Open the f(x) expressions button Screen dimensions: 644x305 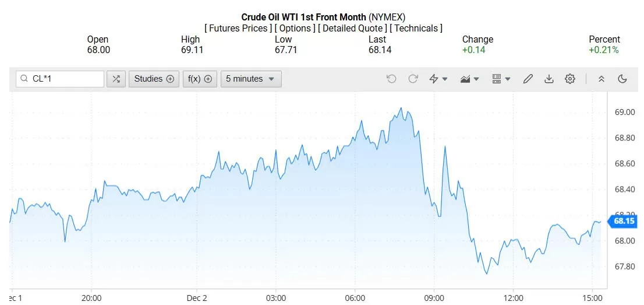point(200,79)
